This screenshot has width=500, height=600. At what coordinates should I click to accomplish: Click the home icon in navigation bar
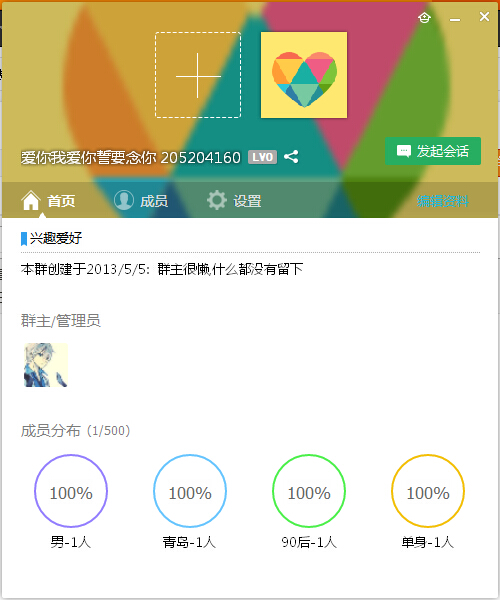(31, 200)
